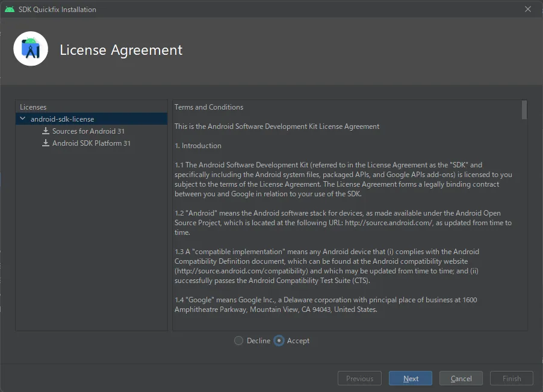Screen dimensions: 543x392
Task: Select the Accept radio button
Action: 279,341
